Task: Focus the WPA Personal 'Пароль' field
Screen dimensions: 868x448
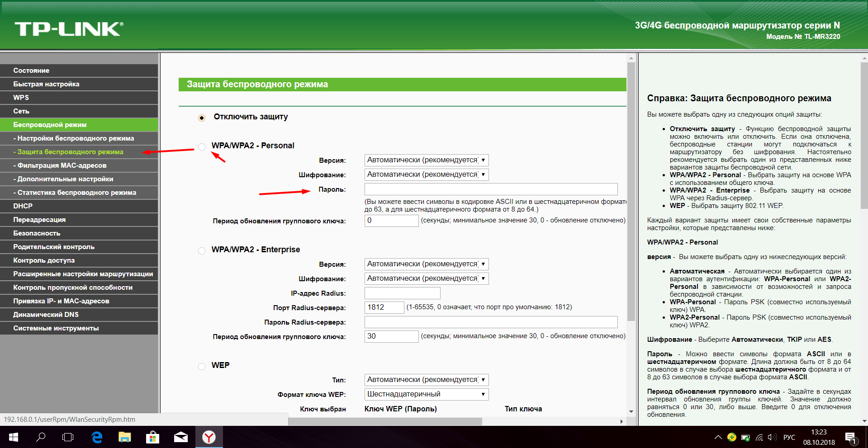Action: 491,189
